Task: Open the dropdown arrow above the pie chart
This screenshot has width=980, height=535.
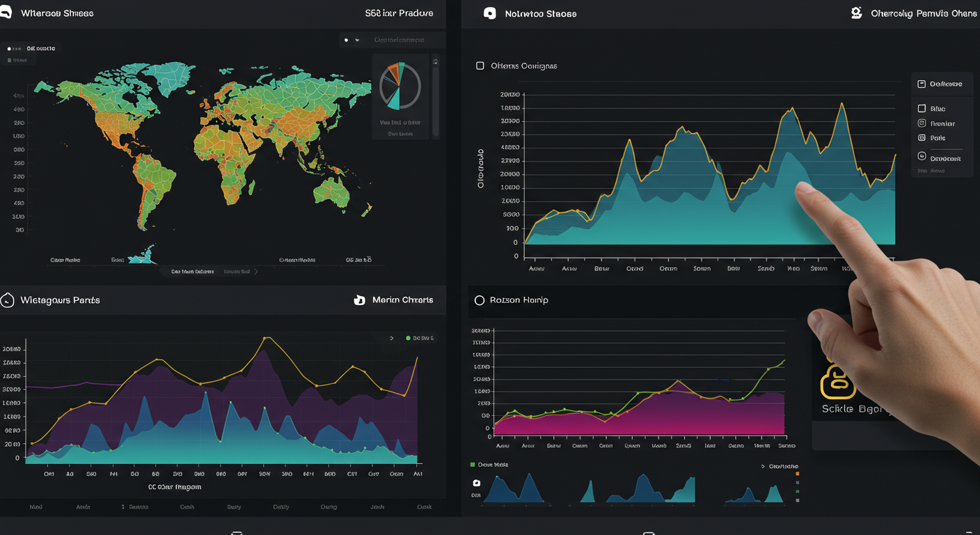Action: tap(358, 40)
